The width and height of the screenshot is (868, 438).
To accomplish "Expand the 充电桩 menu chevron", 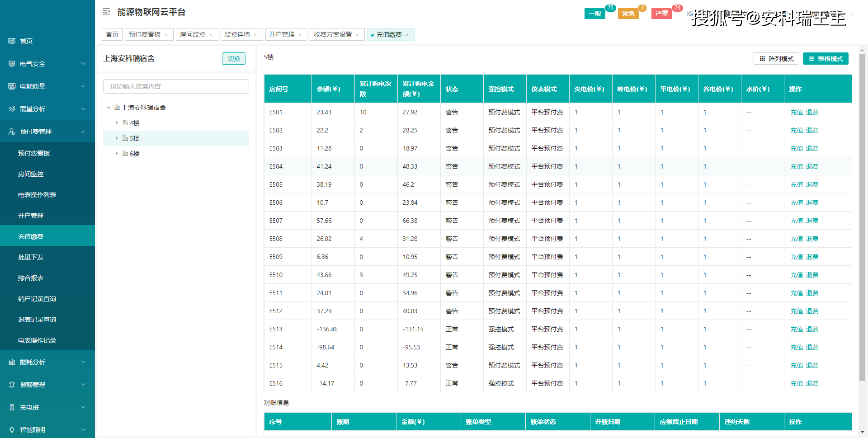I will click(x=83, y=407).
